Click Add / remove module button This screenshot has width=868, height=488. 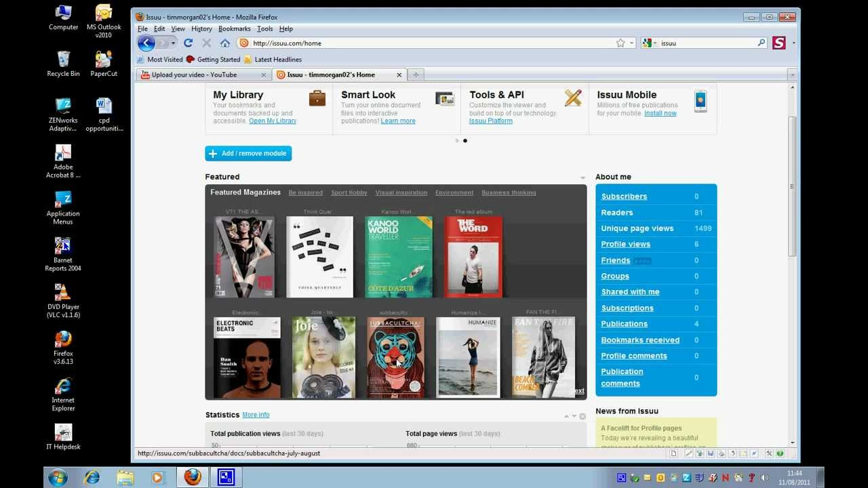pyautogui.click(x=248, y=153)
